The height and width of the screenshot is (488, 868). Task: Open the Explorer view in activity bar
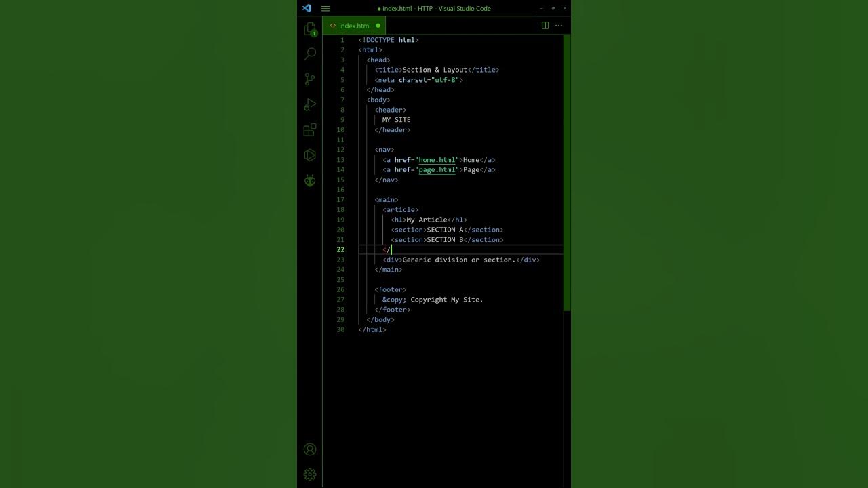[310, 29]
